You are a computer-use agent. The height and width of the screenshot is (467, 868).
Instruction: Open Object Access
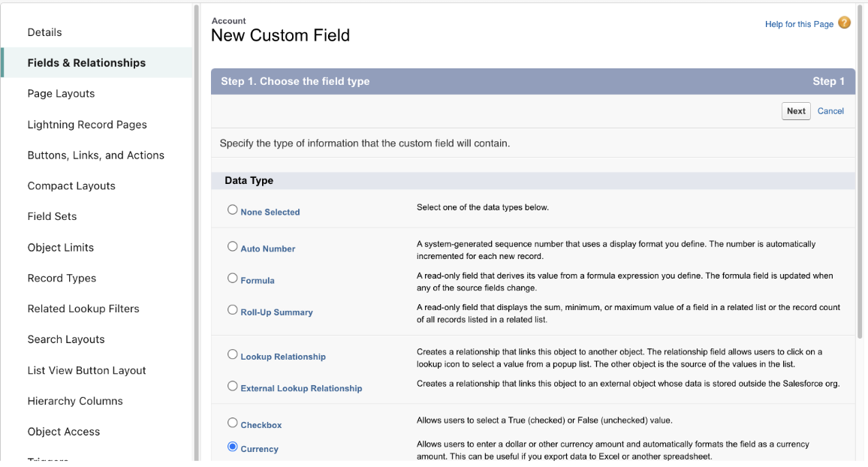64,432
